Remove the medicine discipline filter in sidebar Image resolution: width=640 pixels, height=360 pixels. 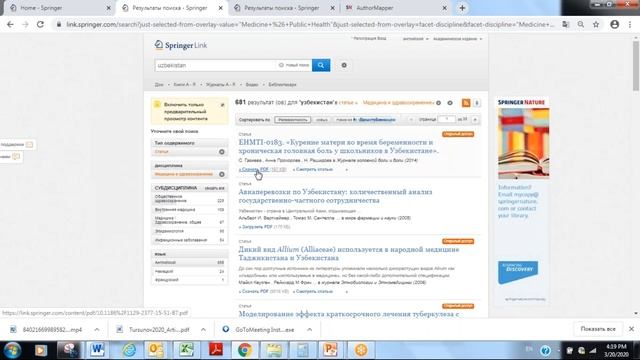point(222,174)
